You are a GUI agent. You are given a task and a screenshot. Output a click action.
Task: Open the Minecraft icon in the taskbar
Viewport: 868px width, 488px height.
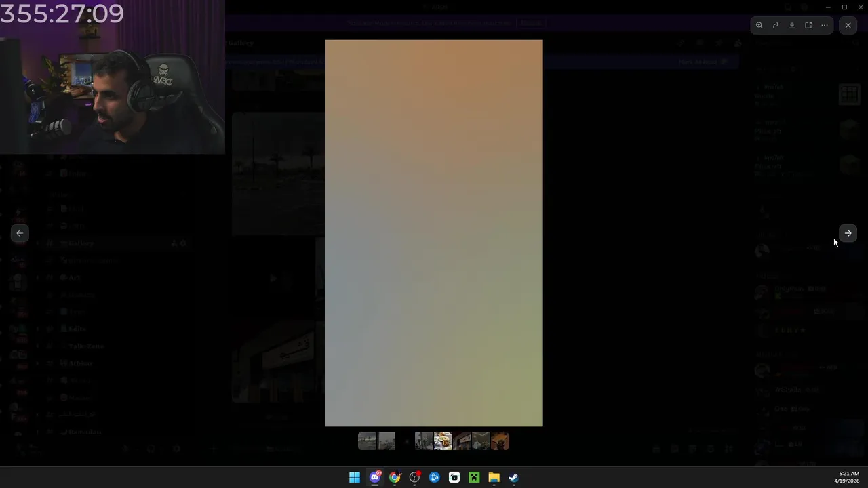coord(474,478)
